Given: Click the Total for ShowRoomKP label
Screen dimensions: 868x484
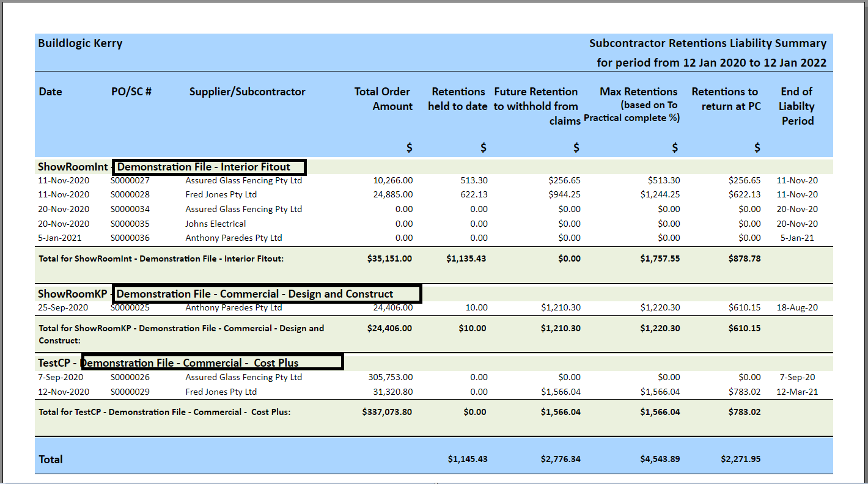Looking at the screenshot, I should [182, 334].
